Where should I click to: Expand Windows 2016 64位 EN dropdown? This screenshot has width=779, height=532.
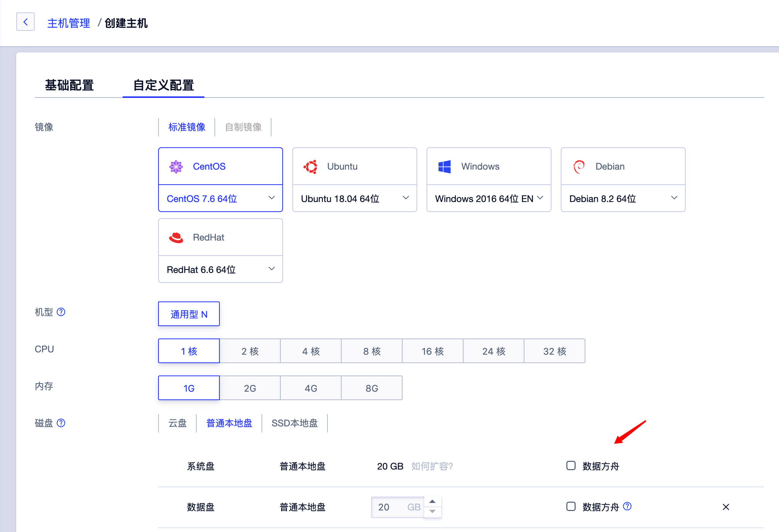[x=489, y=199]
